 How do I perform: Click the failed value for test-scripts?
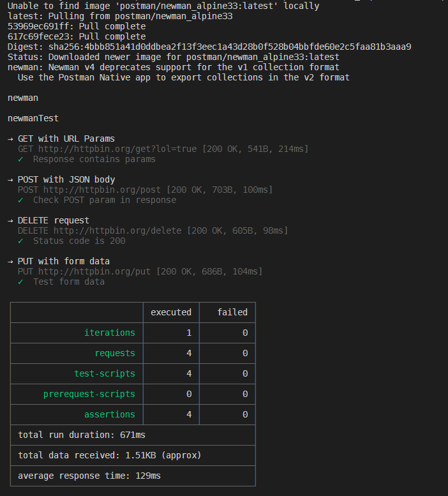coord(245,373)
